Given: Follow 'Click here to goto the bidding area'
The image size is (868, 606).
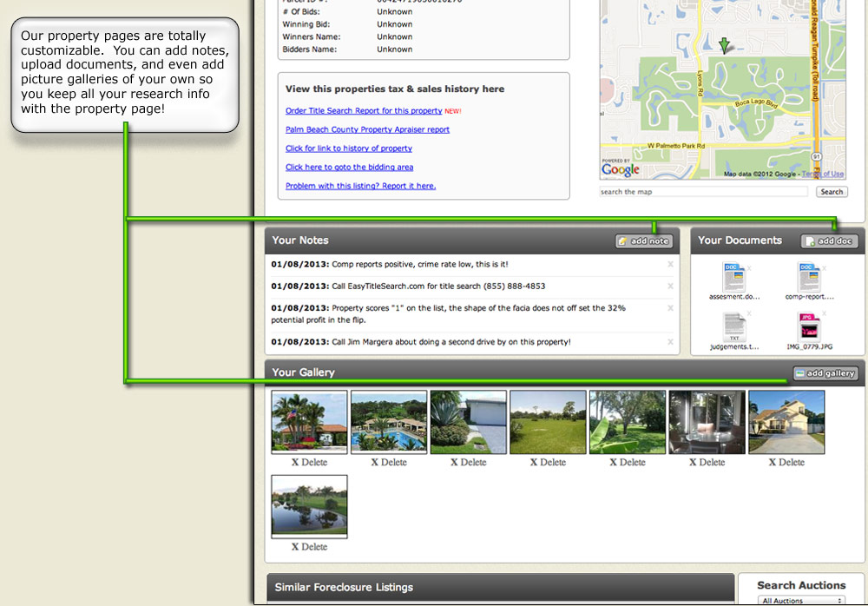Looking at the screenshot, I should pyautogui.click(x=349, y=168).
